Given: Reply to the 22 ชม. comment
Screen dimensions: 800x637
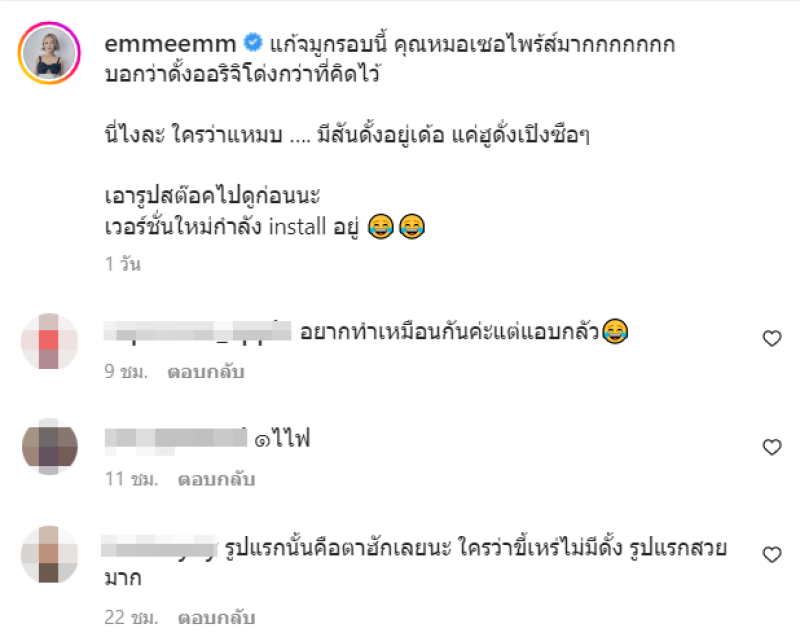Looking at the screenshot, I should 216,618.
